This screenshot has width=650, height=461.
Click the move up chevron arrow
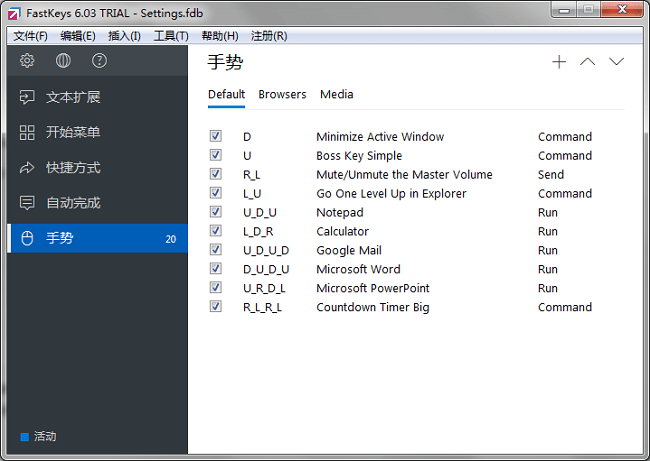click(x=588, y=62)
